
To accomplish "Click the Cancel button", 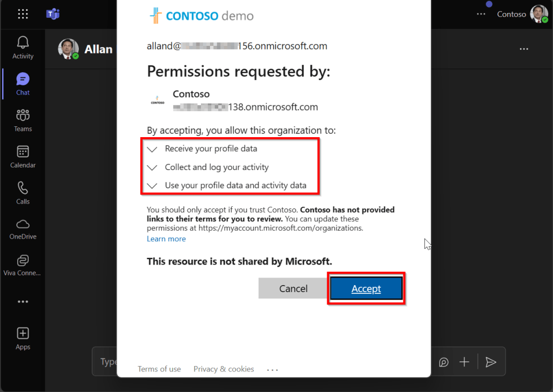I will pos(293,289).
